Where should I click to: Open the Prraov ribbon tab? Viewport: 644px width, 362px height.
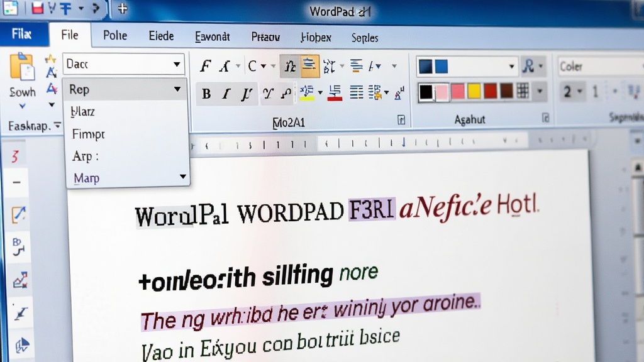[265, 37]
